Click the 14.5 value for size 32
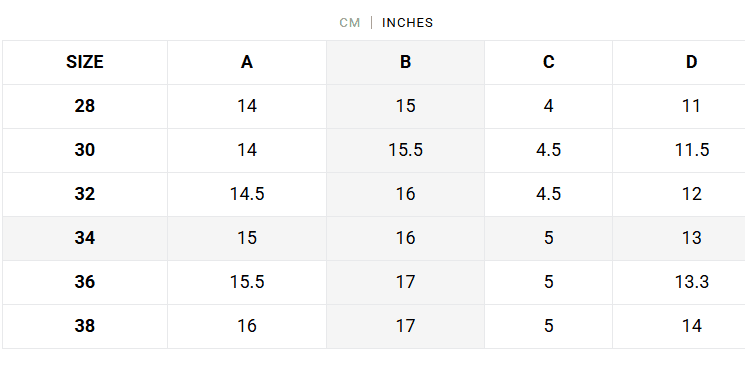This screenshot has width=745, height=366. pyautogui.click(x=247, y=194)
